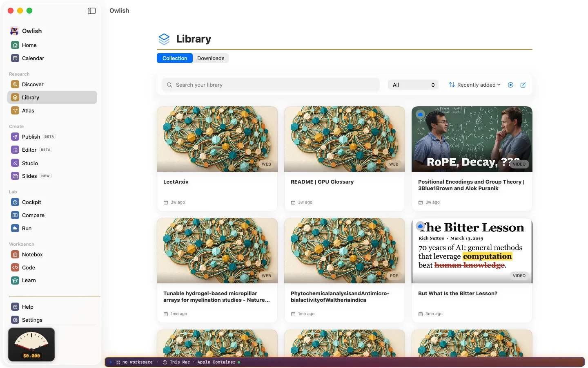The height and width of the screenshot is (368, 588).
Task: Open the new Slides tool
Action: pyautogui.click(x=52, y=176)
